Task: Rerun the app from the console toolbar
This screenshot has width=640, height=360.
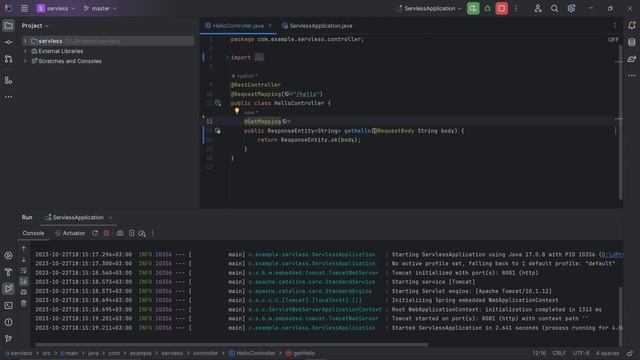Action: click(95, 233)
